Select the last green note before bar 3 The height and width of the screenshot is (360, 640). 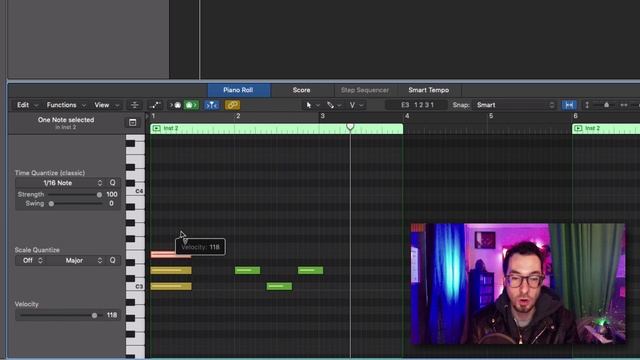pyautogui.click(x=311, y=270)
